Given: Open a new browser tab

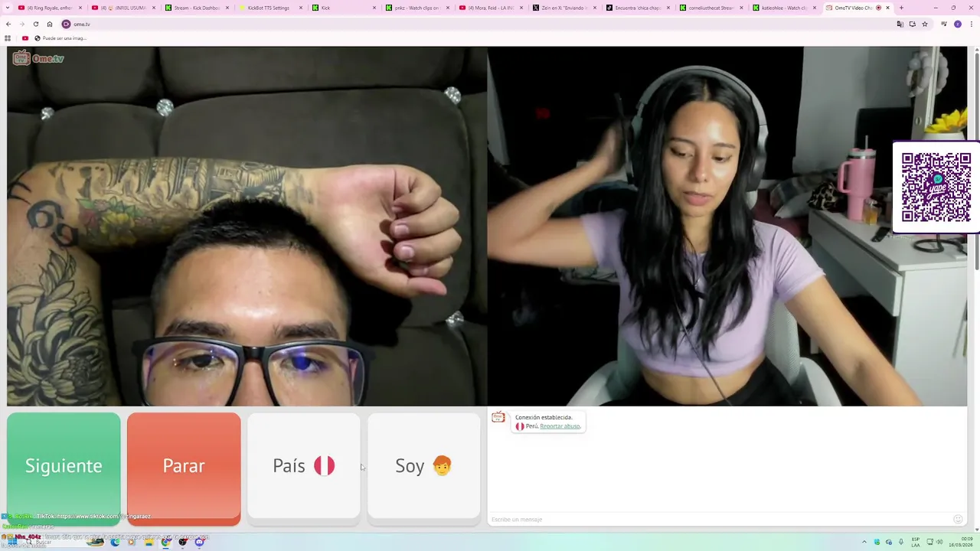Looking at the screenshot, I should point(901,8).
